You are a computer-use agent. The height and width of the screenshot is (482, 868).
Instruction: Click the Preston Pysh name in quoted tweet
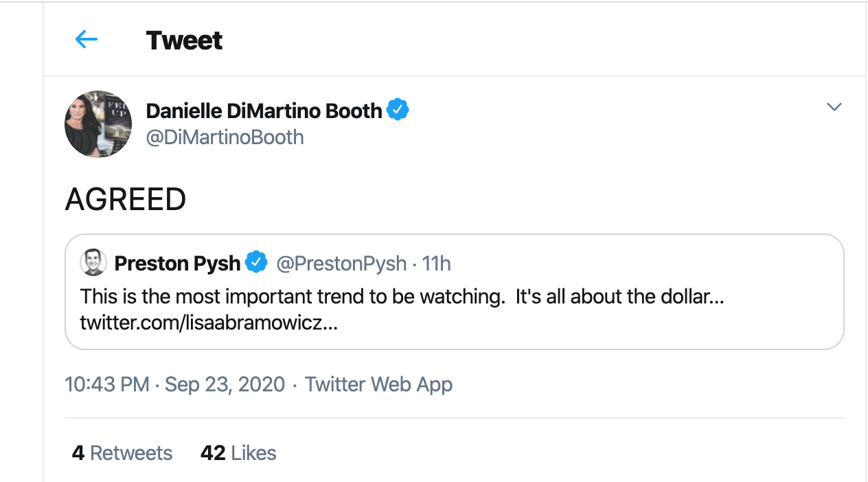coord(177,263)
